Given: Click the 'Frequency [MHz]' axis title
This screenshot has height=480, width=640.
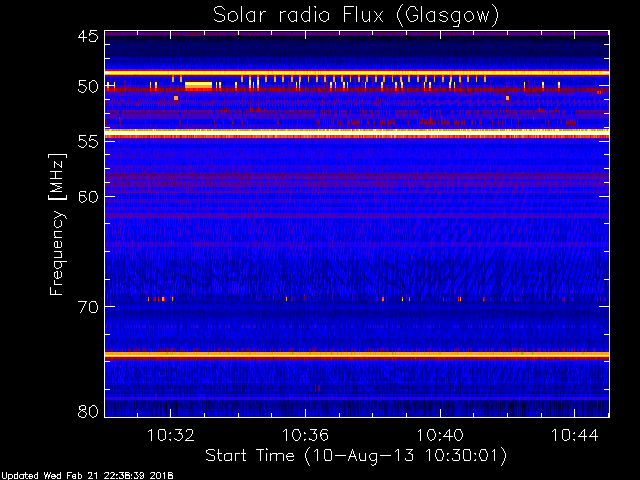Looking at the screenshot, I should (57, 224).
